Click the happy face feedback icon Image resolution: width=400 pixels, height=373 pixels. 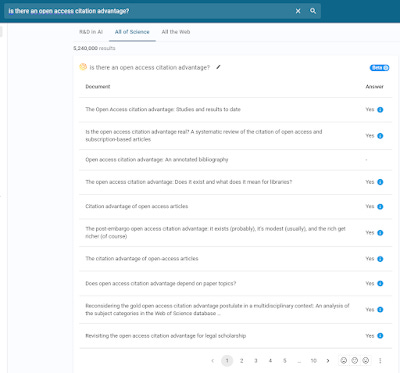[x=344, y=360]
